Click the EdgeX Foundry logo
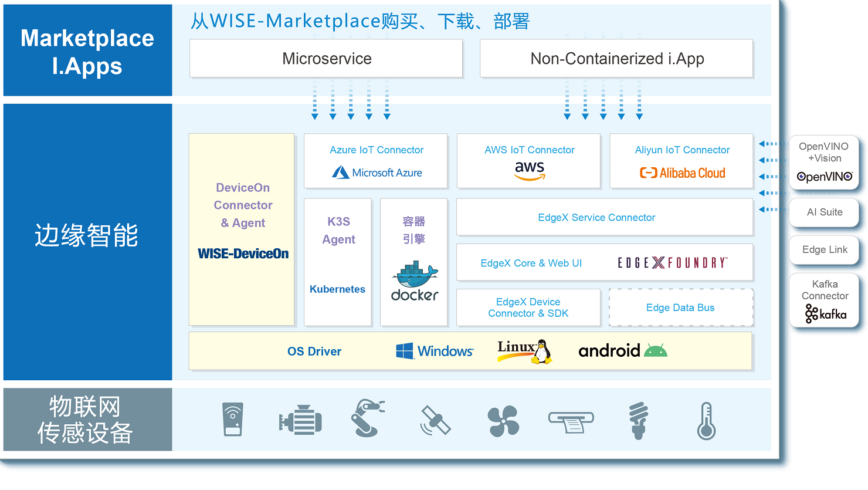The image size is (868, 490). [x=673, y=262]
